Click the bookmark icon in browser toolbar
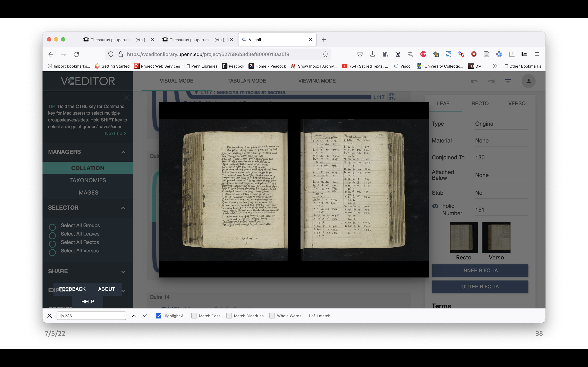Image resolution: width=588 pixels, height=367 pixels. pyautogui.click(x=325, y=54)
